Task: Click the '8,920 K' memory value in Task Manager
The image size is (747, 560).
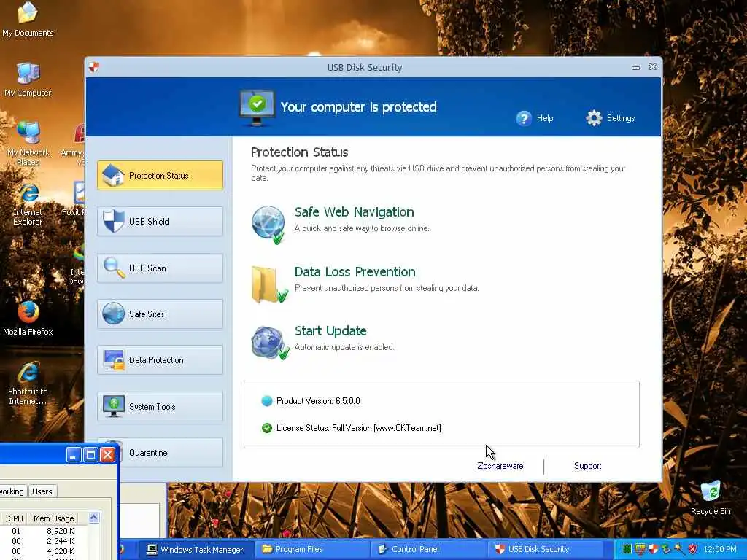Action: tap(60, 531)
